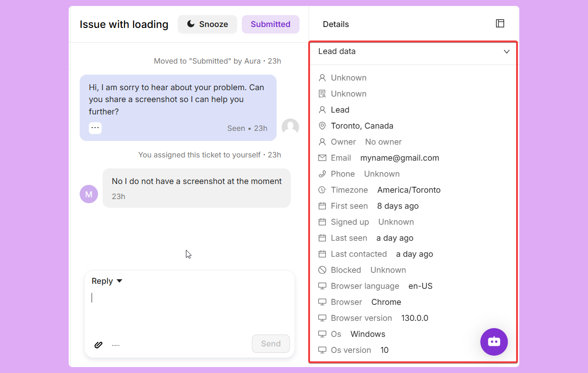Click the three-dot menu in agent message

pos(95,128)
